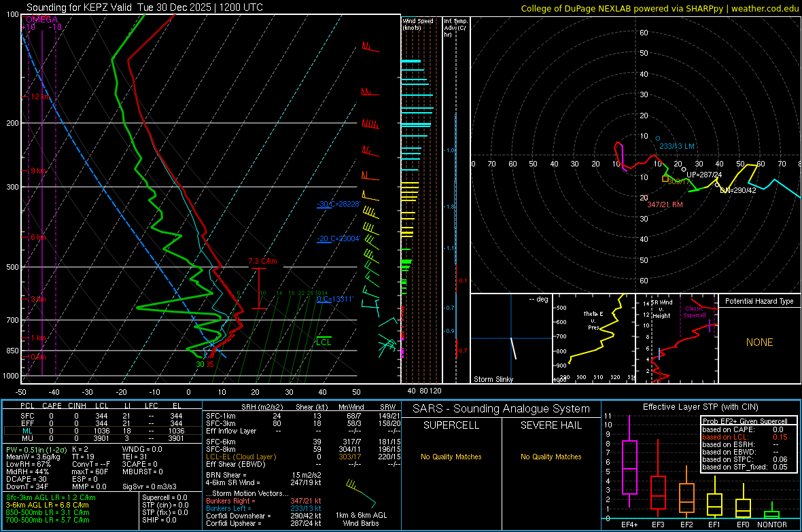Click the 'PW = 0.51in' value

[35, 449]
